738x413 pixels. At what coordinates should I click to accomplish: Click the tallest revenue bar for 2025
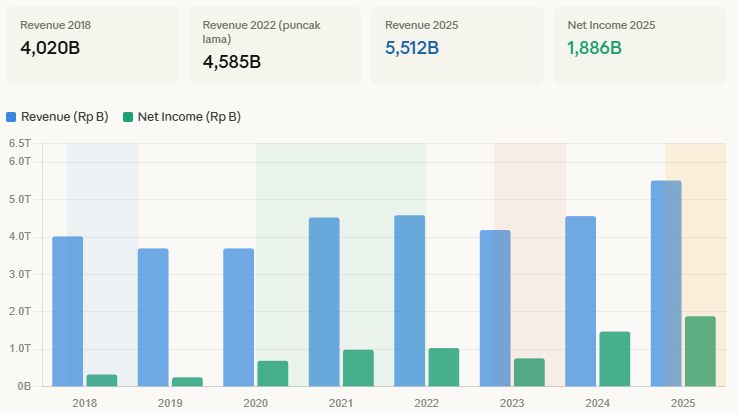point(666,283)
